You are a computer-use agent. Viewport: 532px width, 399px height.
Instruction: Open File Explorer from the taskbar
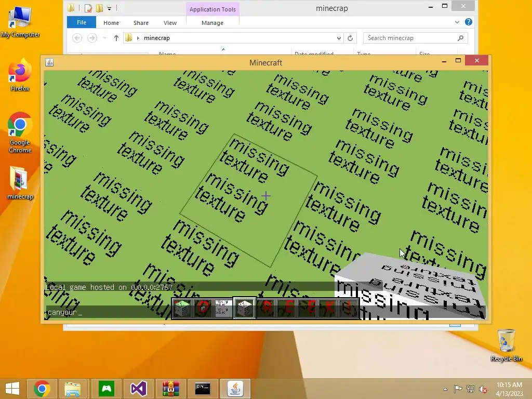tap(73, 389)
